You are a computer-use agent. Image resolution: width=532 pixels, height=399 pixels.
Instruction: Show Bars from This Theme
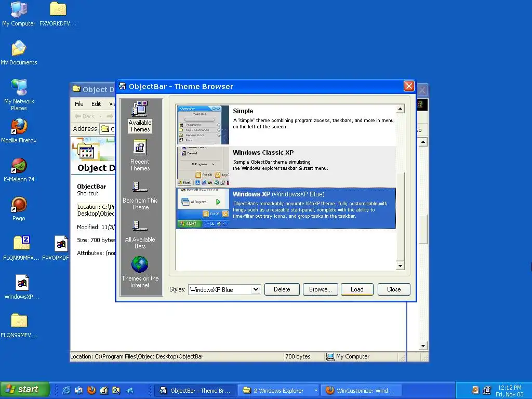tap(140, 196)
